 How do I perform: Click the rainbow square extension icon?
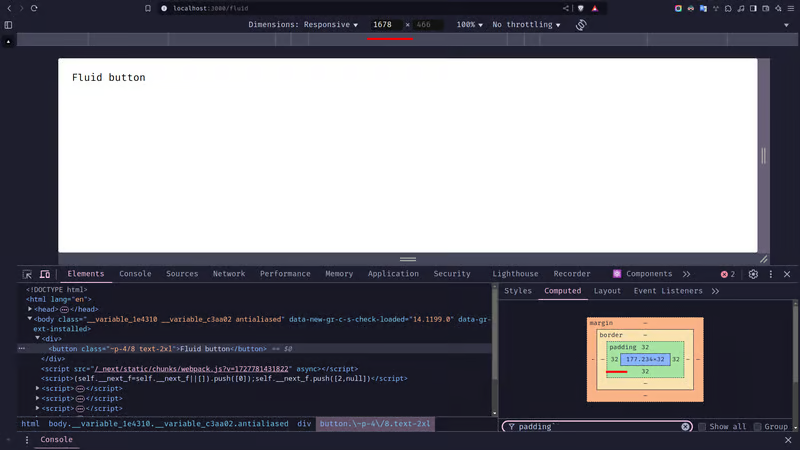point(678,8)
